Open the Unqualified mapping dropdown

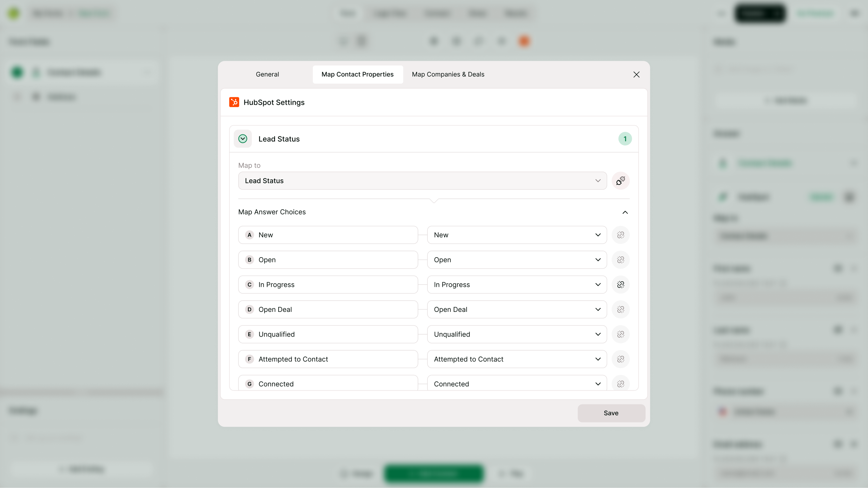pos(517,334)
